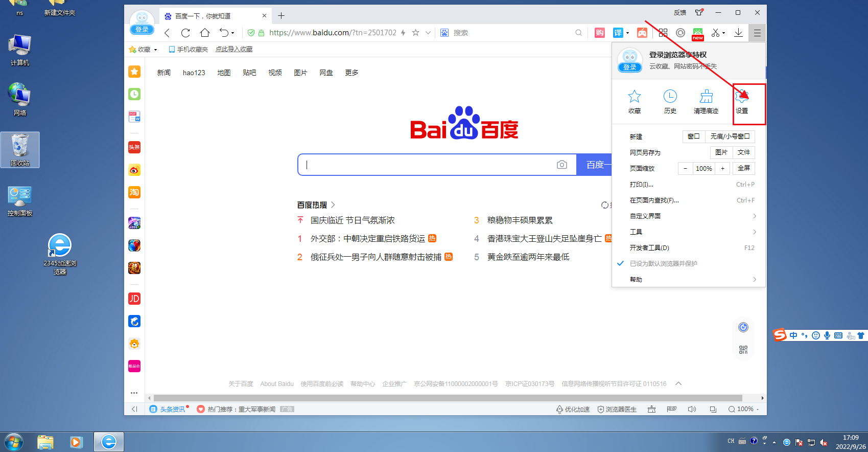Reload the page with refresh icon

(x=185, y=33)
